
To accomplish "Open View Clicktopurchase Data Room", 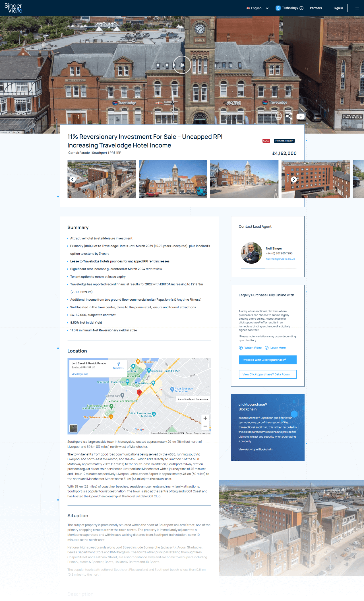I will pos(268,374).
